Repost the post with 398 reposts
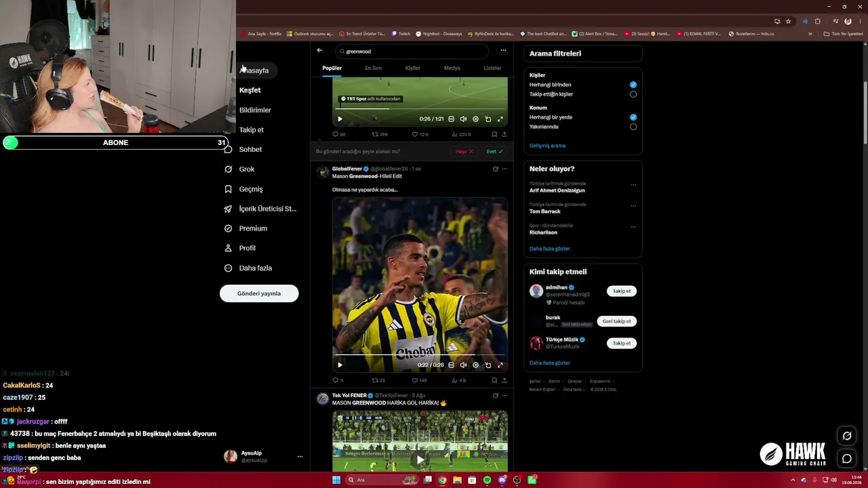This screenshot has height=488, width=868. pyautogui.click(x=380, y=134)
